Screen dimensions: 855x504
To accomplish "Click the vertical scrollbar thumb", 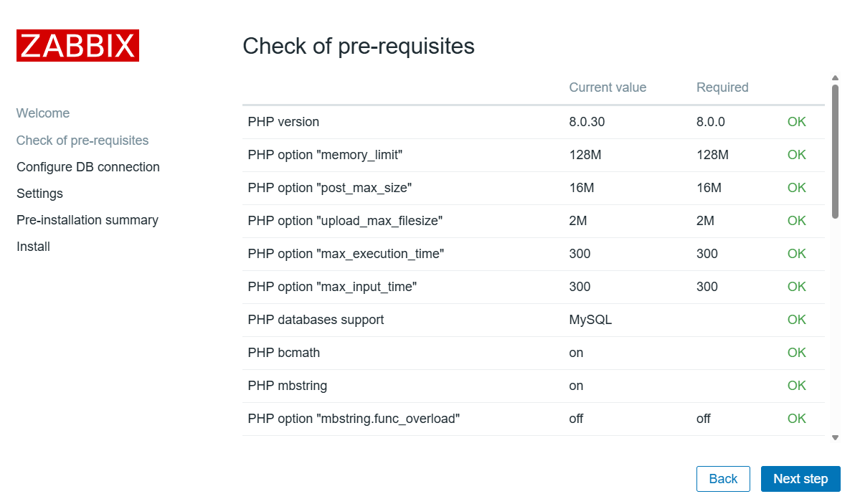I will tap(835, 151).
